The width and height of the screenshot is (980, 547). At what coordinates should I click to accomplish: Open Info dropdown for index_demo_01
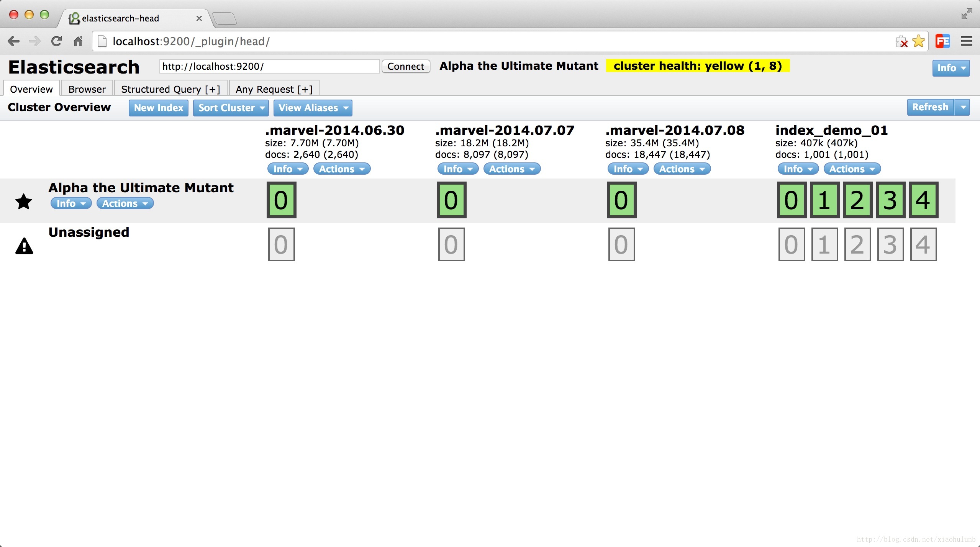[798, 169]
